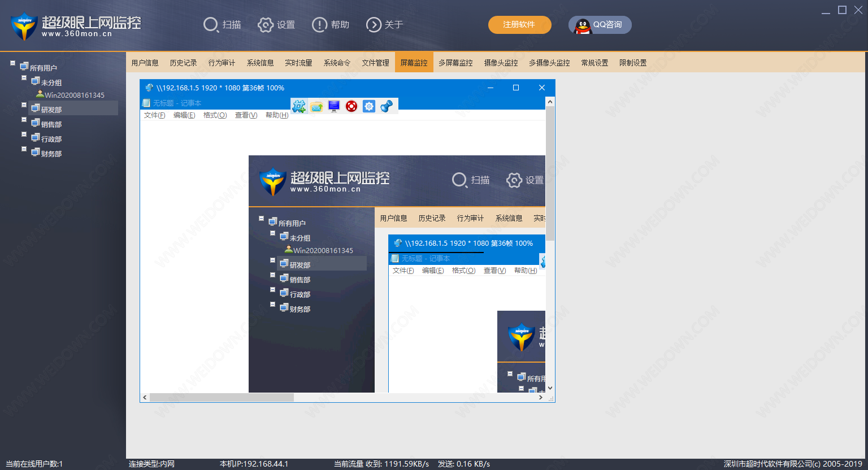868x470 pixels.
Task: Select the 行政部 department
Action: (51, 139)
